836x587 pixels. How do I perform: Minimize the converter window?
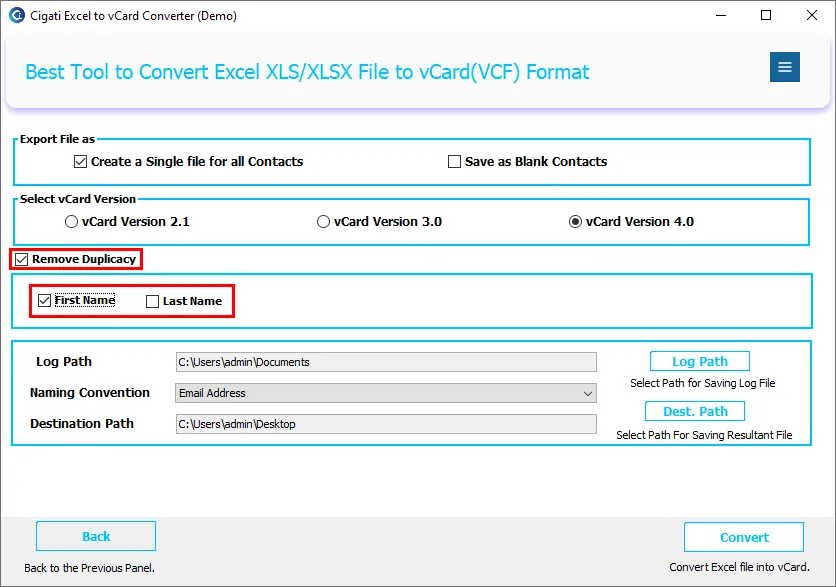(721, 15)
